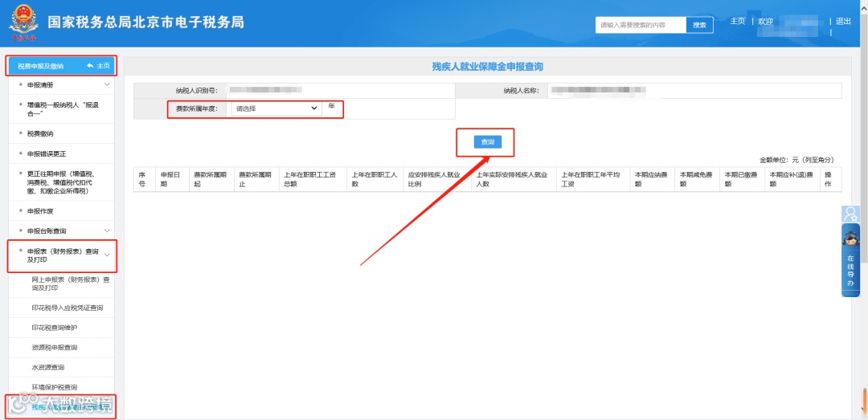Open 更正往期申报 menu item

(63, 182)
